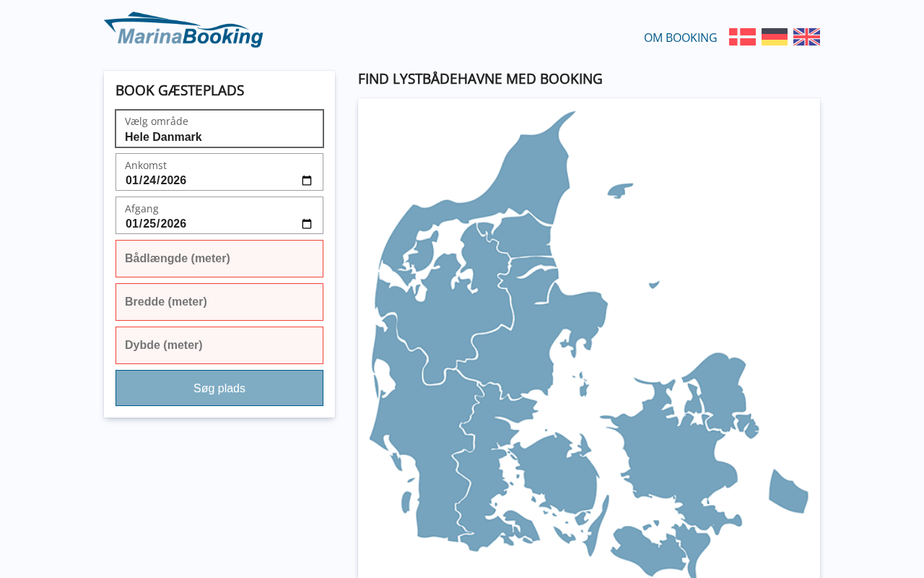Screen dimensions: 924x578
Task: Click the BOOK GÆSTEPLADS heading
Action: 180,90
